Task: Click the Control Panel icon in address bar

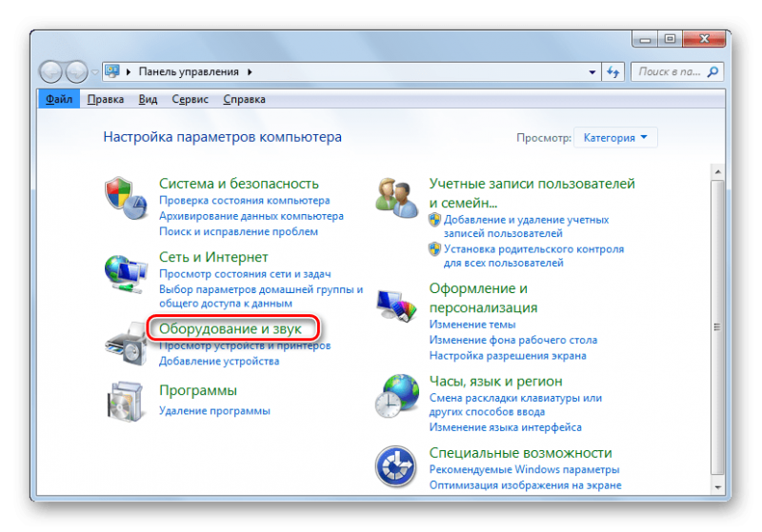Action: coord(112,71)
